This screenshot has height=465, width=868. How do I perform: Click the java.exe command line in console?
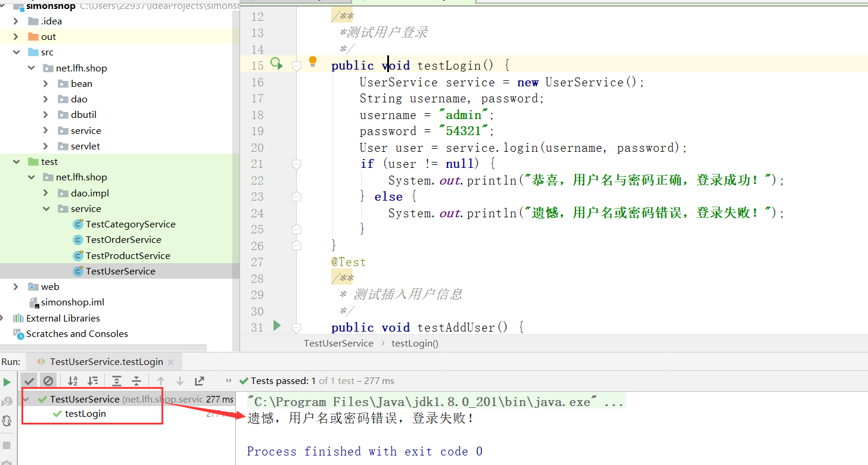pyautogui.click(x=435, y=402)
